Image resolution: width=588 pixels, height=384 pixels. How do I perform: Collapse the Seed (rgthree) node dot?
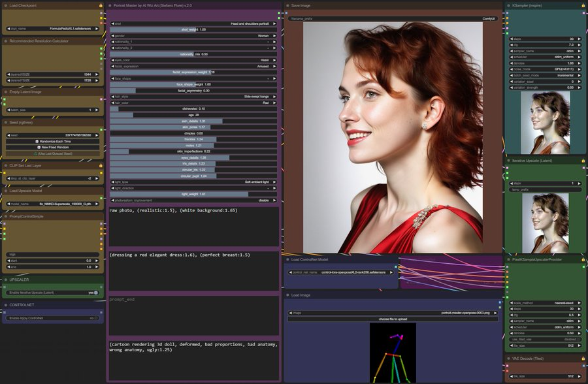pyautogui.click(x=6, y=122)
